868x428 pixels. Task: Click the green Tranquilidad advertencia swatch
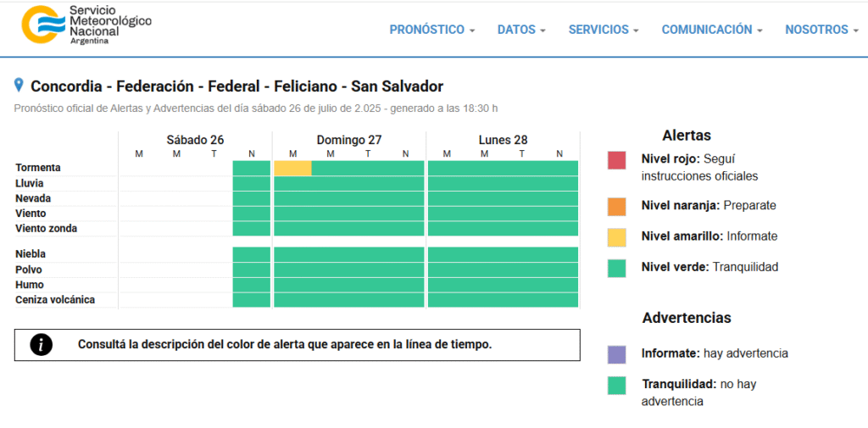pyautogui.click(x=616, y=386)
